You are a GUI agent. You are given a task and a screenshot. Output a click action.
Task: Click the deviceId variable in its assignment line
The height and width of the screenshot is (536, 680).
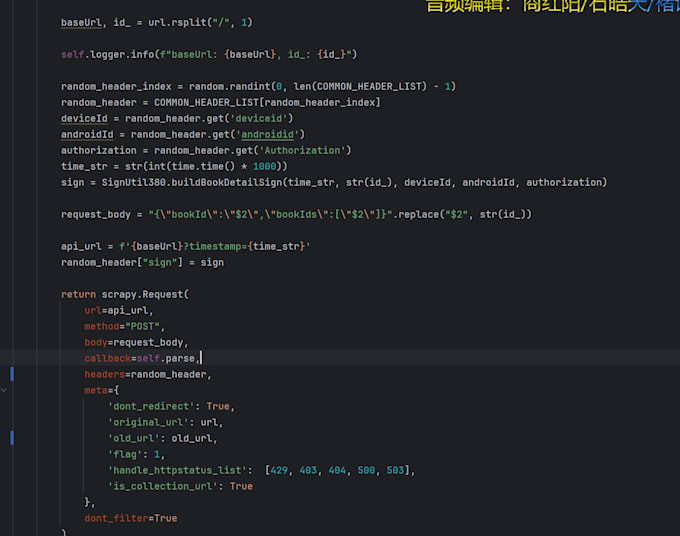84,118
